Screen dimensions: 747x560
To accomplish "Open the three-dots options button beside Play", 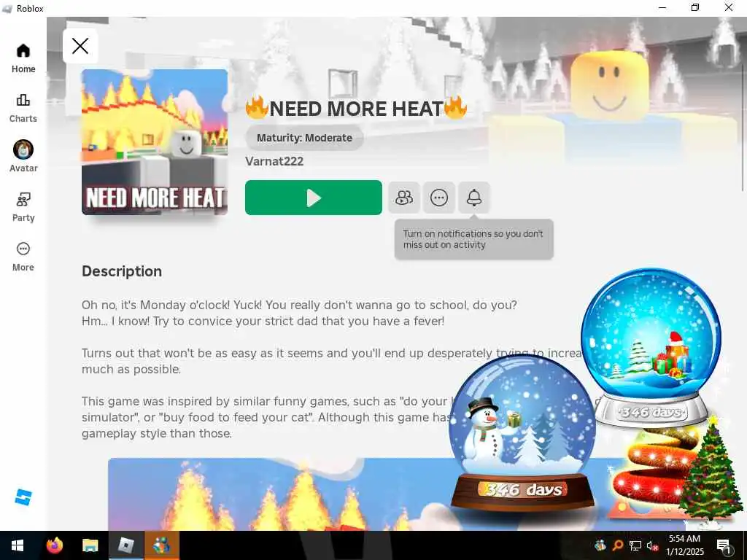I will pos(438,198).
